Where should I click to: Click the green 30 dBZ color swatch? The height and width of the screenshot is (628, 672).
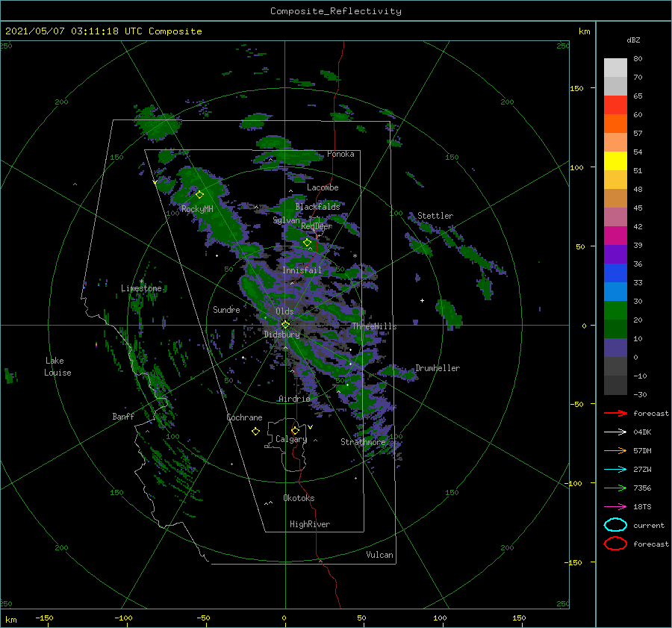(x=615, y=310)
